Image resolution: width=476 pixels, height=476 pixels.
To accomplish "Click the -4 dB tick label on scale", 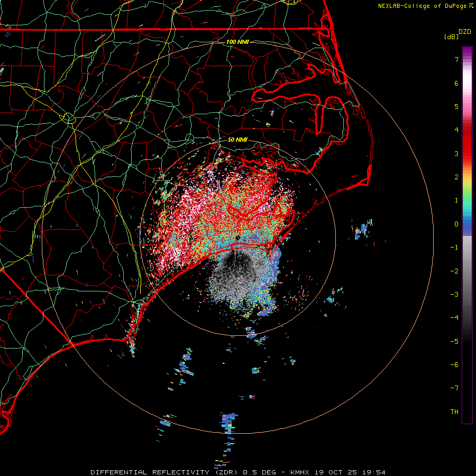I will pyautogui.click(x=454, y=318).
